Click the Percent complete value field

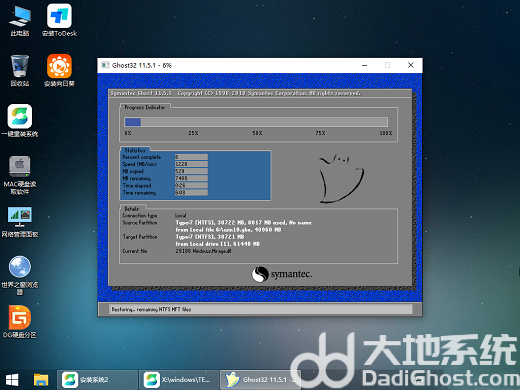191,157
